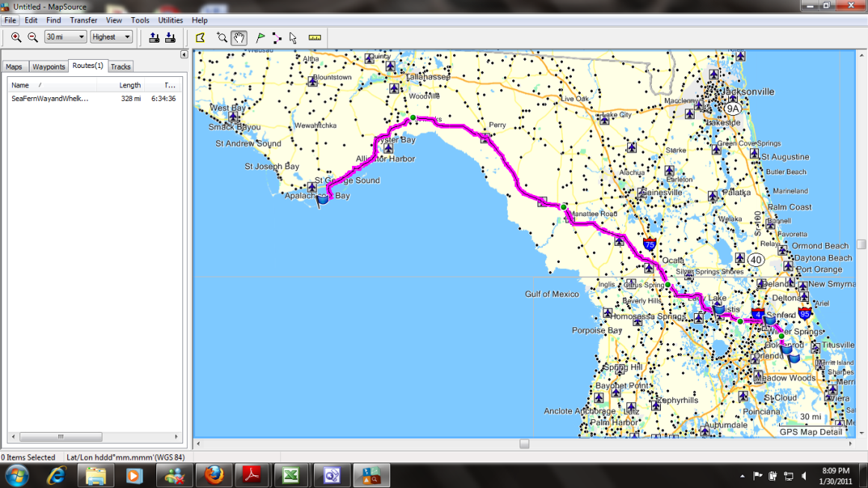Select the Zoom tool with magnifier cursor
The width and height of the screenshot is (868, 488).
tap(222, 37)
